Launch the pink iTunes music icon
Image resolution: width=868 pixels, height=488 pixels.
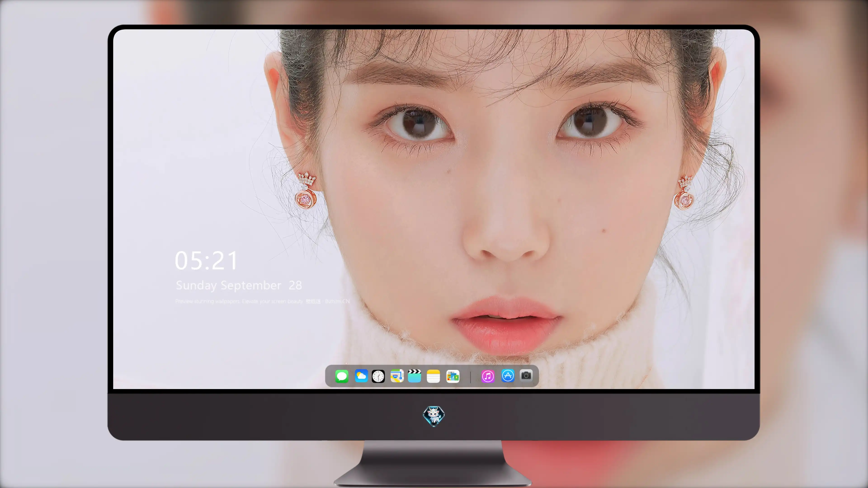(488, 376)
